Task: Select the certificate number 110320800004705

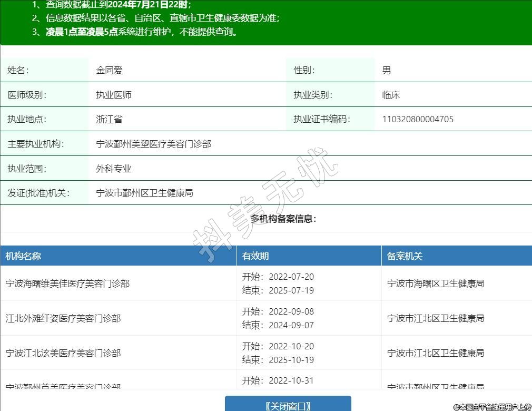Action: click(418, 119)
